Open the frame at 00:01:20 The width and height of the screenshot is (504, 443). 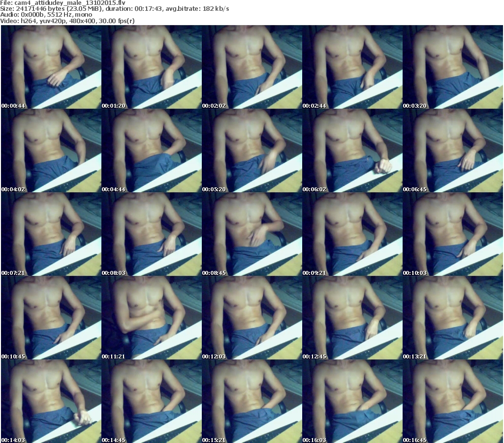coord(152,67)
